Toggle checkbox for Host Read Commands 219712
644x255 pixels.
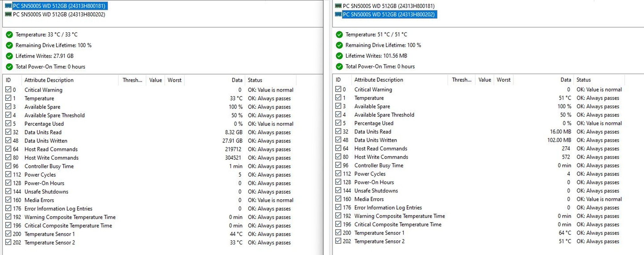(x=8, y=149)
